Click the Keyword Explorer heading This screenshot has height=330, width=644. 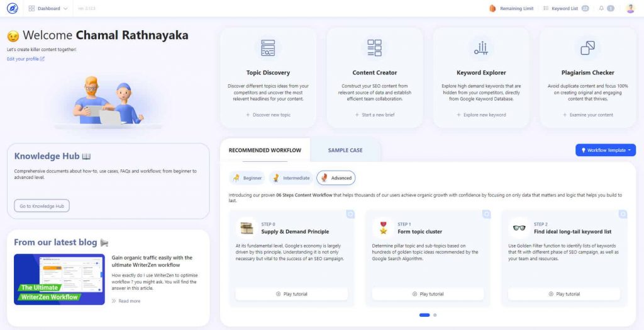tap(481, 73)
